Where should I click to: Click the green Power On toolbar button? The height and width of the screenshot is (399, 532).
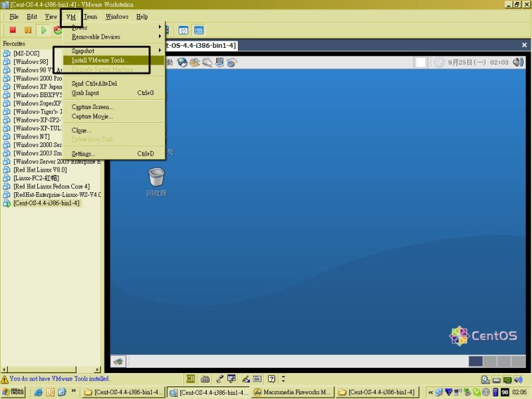(x=43, y=30)
